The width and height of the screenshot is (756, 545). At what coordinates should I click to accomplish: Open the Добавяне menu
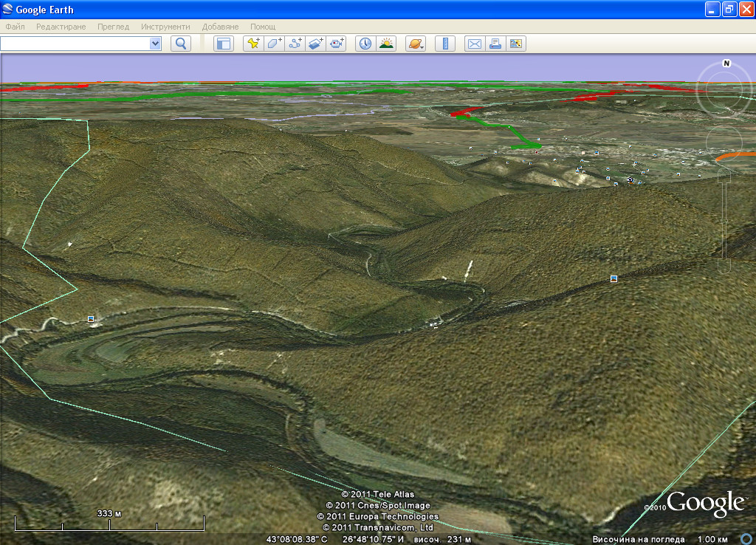pos(220,27)
